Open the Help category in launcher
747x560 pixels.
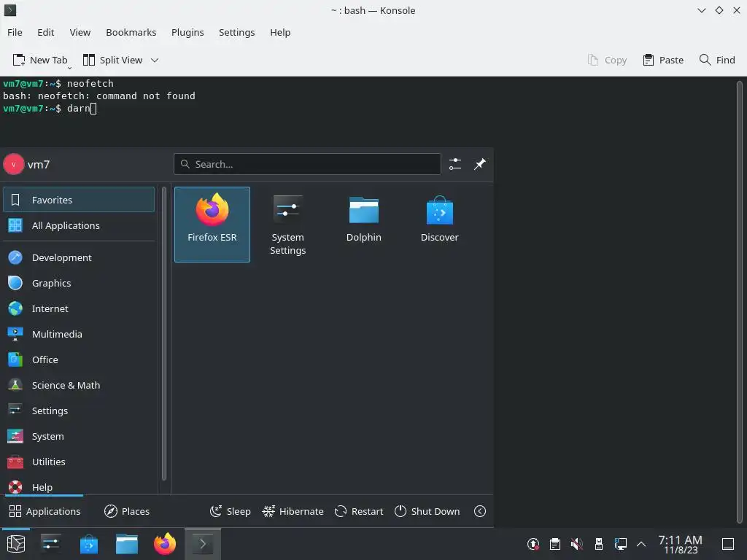pyautogui.click(x=79, y=486)
